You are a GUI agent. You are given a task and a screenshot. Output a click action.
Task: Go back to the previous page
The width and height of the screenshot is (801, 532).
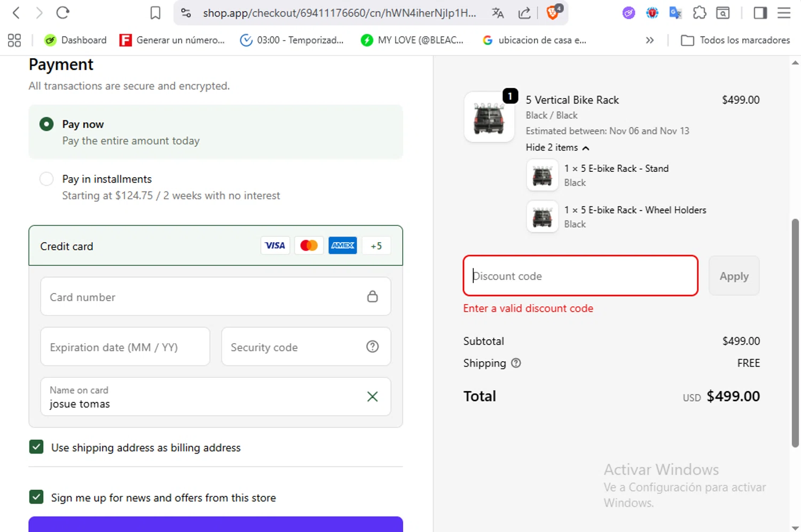(16, 13)
